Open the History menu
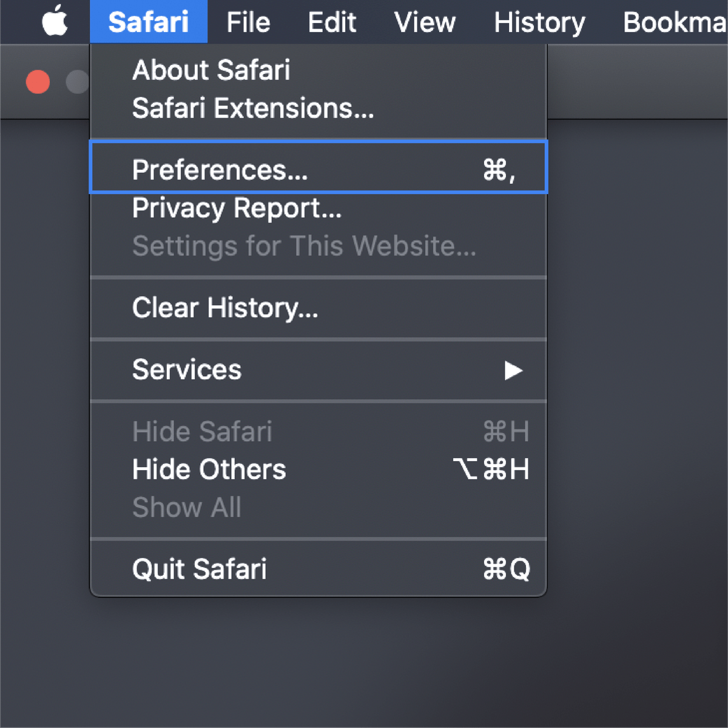This screenshot has height=728, width=728. tap(539, 22)
